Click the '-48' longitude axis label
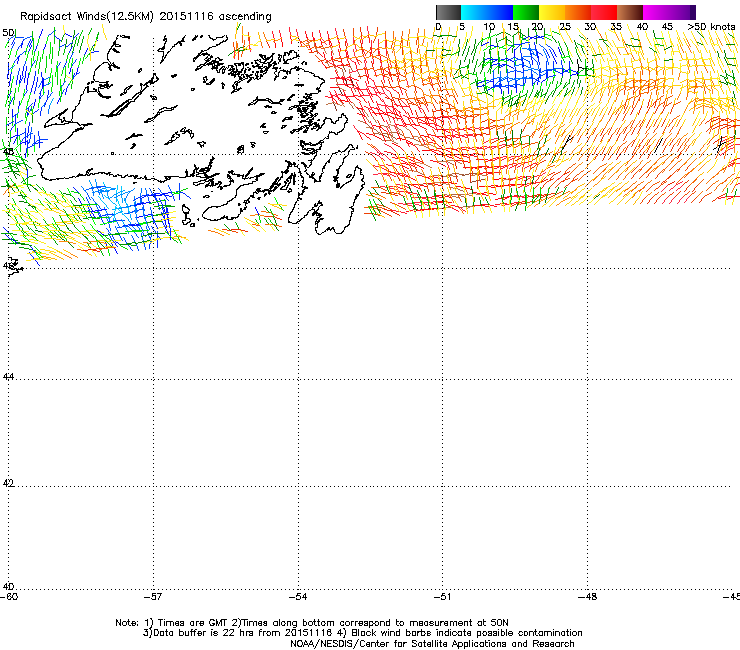The image size is (740, 650). [x=588, y=597]
